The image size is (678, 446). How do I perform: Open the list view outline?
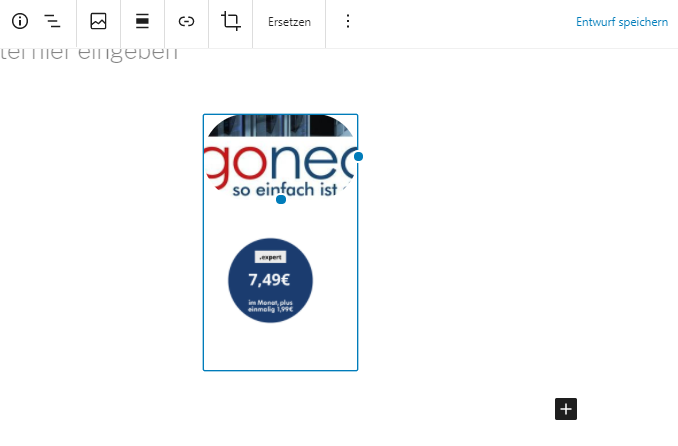52,21
